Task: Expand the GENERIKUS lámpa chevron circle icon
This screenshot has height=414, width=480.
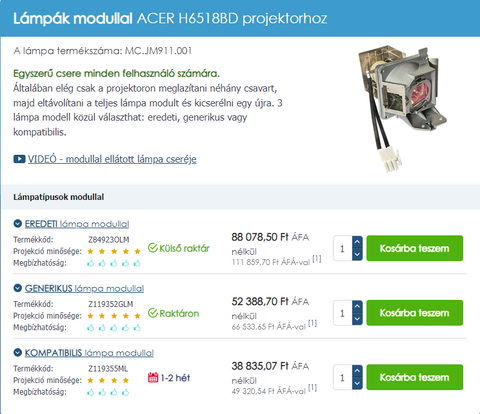Action: coord(18,288)
